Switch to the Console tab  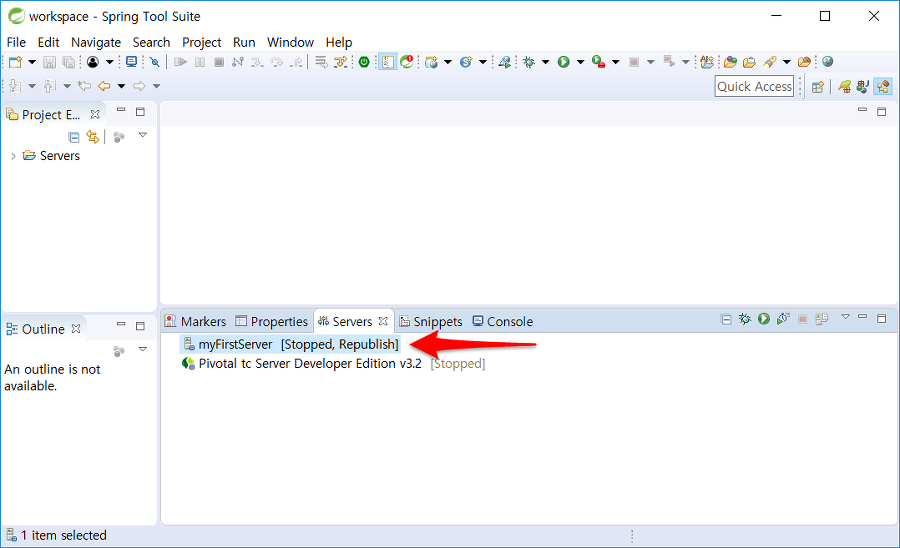(x=502, y=321)
